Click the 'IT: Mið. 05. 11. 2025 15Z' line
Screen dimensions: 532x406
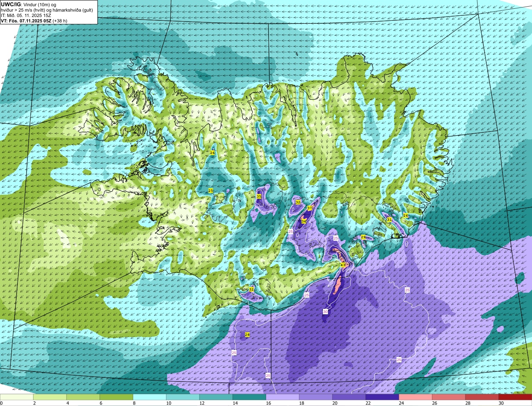[x=25, y=15]
